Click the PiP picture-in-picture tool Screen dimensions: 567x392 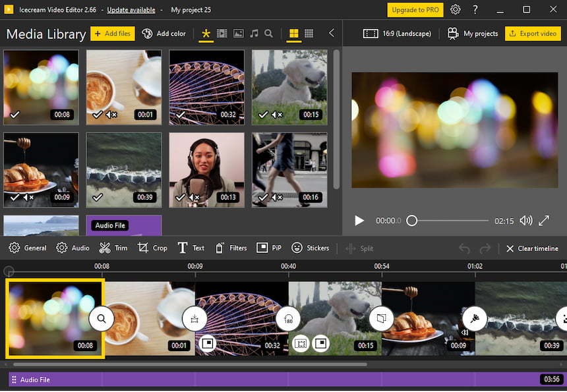pos(268,248)
